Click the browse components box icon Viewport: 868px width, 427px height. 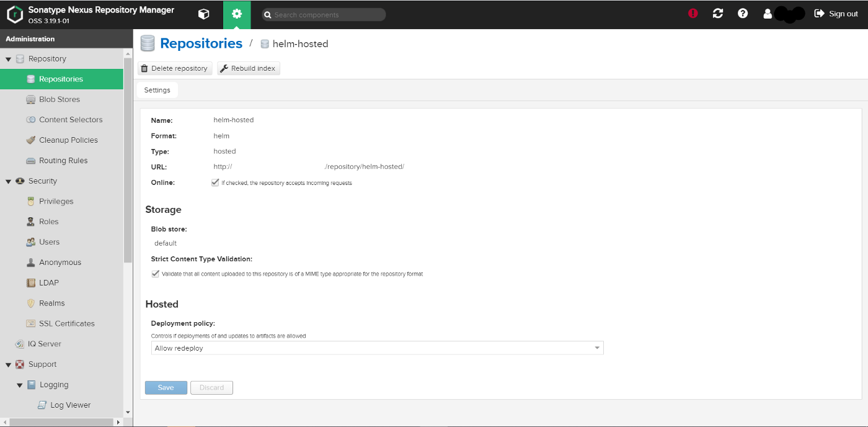203,13
